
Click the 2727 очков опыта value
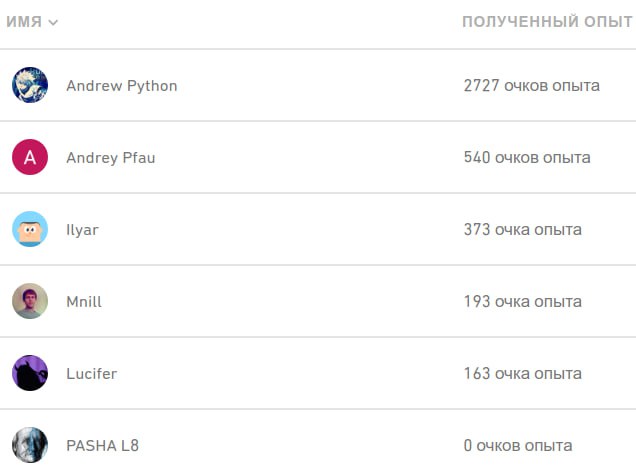[x=531, y=86]
